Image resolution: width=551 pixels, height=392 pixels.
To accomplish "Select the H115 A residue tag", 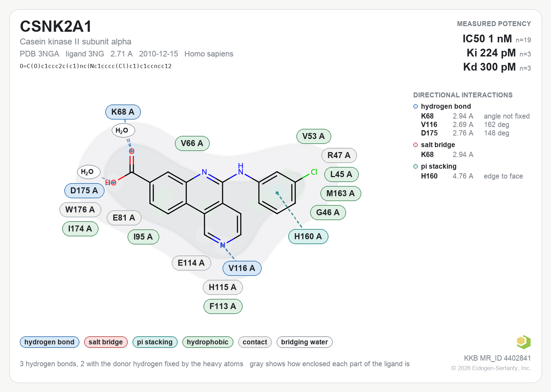I will 223,287.
